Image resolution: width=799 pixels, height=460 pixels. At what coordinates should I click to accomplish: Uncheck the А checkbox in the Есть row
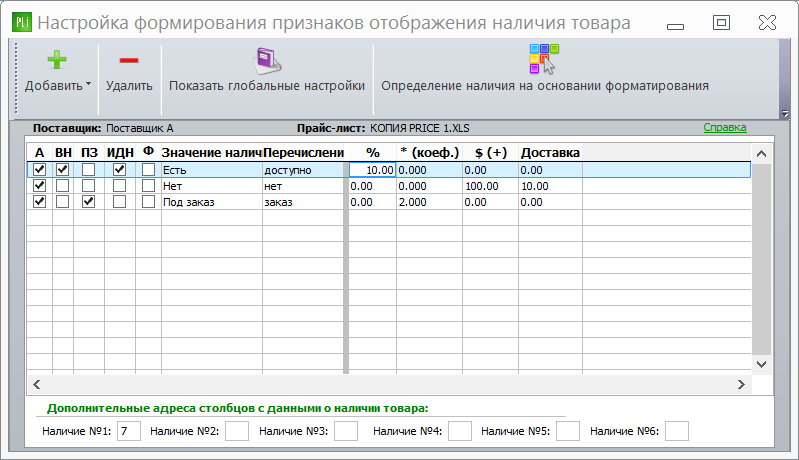39,170
